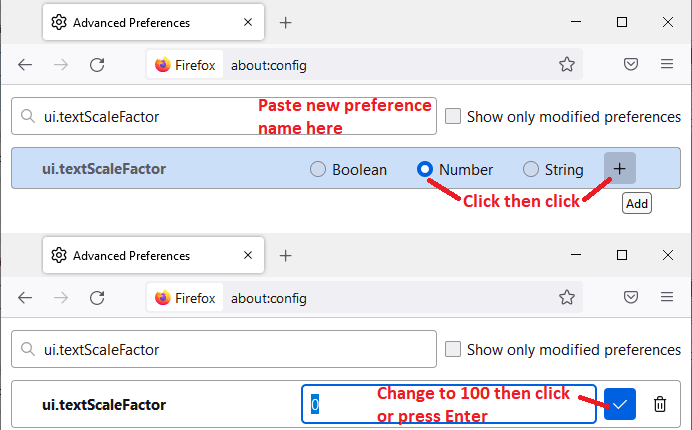Select the String radio option

coord(531,170)
